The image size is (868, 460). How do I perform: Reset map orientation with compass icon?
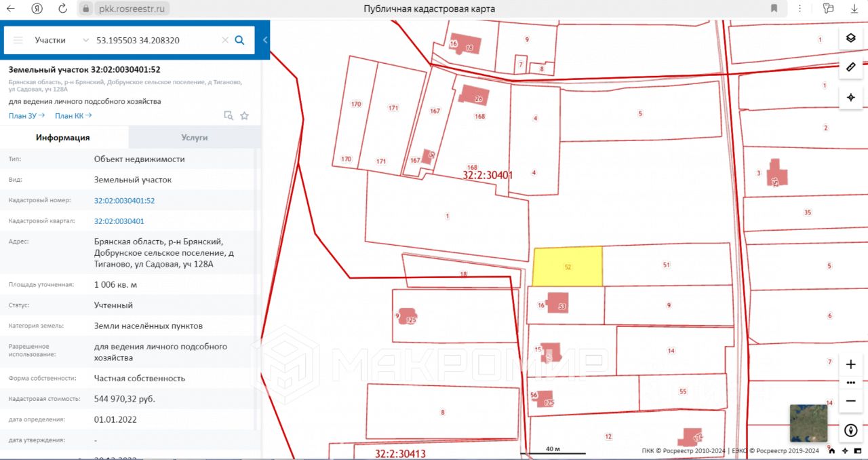tap(850, 430)
